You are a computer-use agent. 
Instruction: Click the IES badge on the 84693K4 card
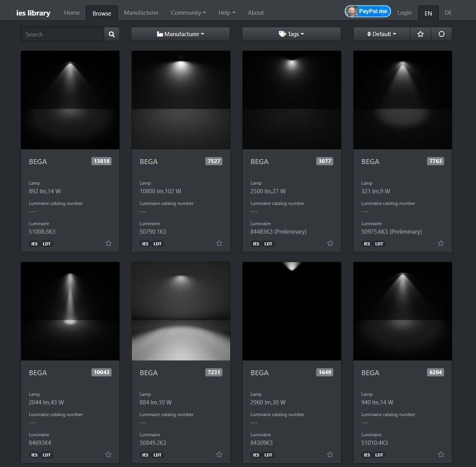[34, 455]
